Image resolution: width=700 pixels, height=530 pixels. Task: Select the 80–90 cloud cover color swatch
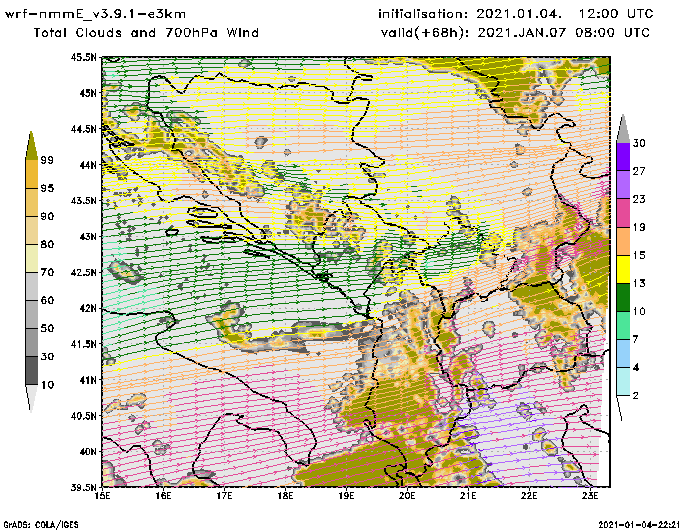click(32, 230)
